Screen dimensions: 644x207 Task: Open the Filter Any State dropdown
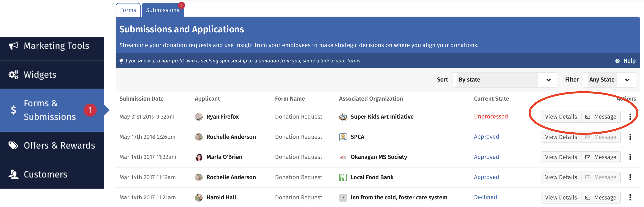tap(609, 80)
